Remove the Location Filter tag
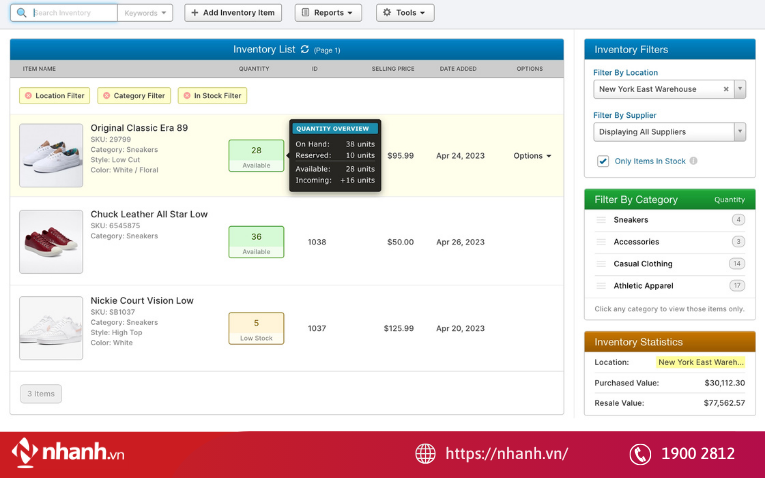765x478 pixels. coord(28,96)
